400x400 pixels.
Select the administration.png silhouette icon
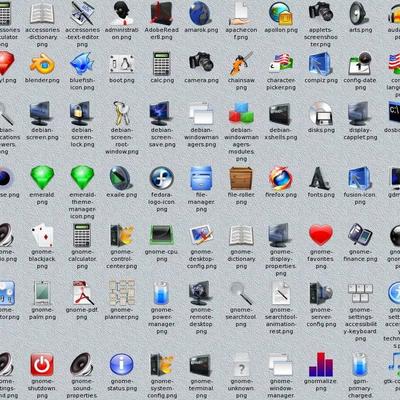[x=122, y=13]
